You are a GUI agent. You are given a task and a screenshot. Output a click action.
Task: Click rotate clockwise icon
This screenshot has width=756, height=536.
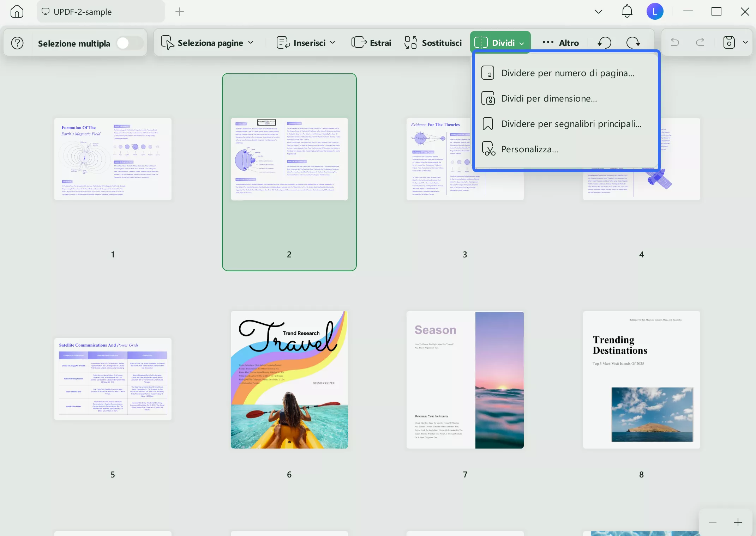[x=633, y=43]
